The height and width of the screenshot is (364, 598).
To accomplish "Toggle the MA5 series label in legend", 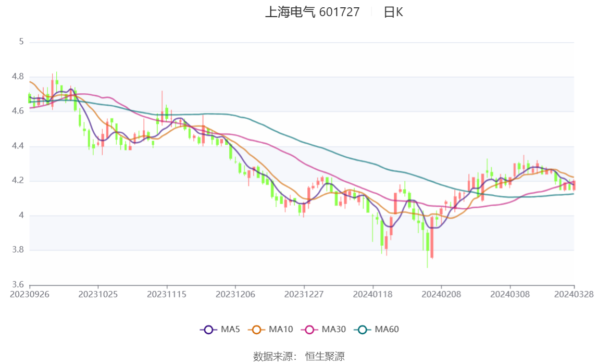I will click(x=230, y=329).
